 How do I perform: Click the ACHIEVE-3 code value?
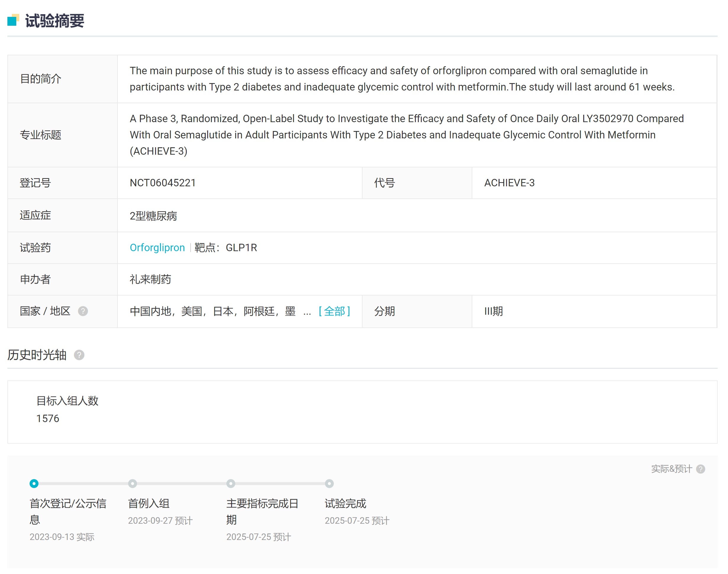pos(509,183)
